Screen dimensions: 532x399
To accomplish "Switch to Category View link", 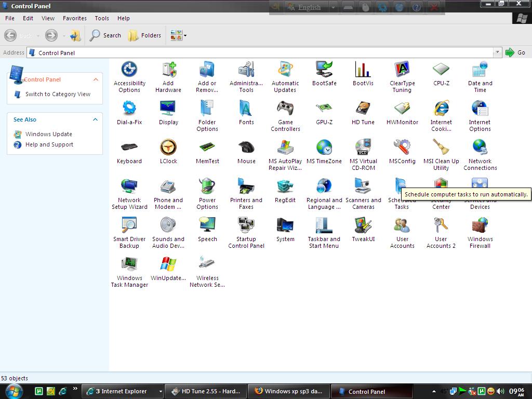I will tap(58, 95).
